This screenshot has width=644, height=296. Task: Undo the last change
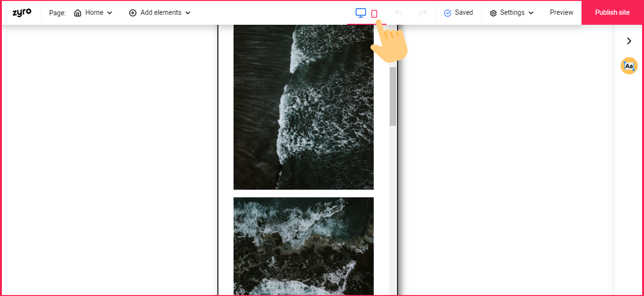399,13
